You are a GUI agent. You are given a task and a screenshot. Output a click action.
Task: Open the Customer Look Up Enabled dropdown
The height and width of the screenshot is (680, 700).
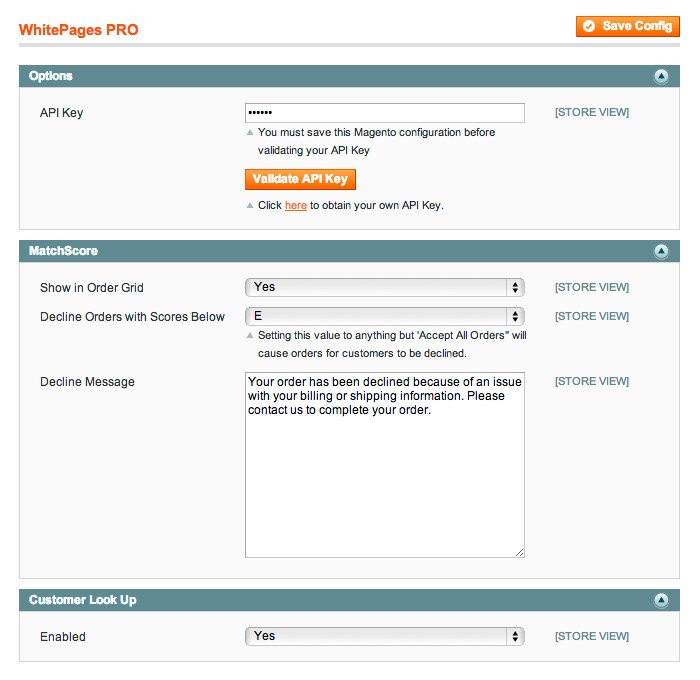pyautogui.click(x=384, y=636)
